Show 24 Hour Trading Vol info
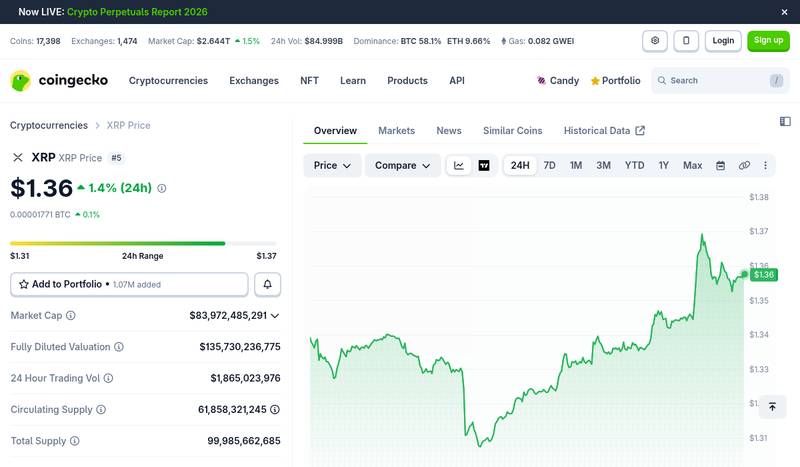The height and width of the screenshot is (467, 800). click(108, 378)
